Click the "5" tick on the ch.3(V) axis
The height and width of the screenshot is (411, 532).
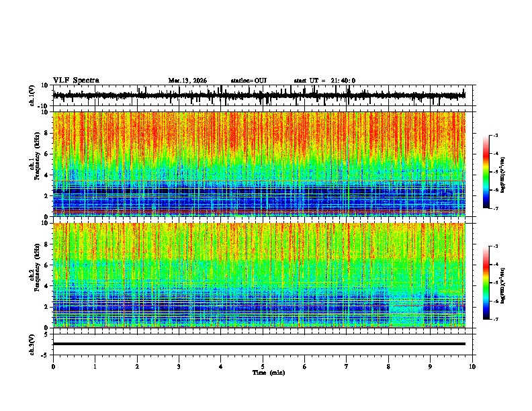click(x=46, y=334)
